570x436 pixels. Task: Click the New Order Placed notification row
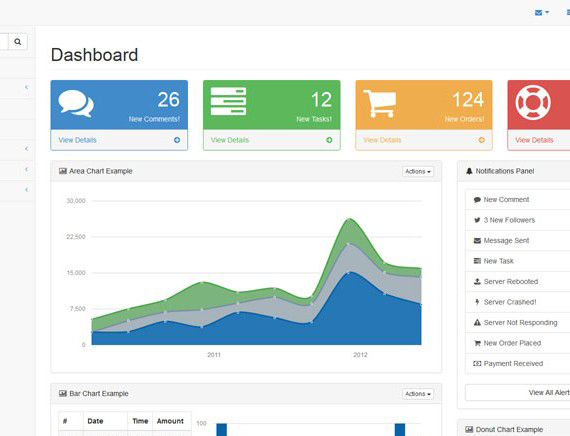coord(518,343)
